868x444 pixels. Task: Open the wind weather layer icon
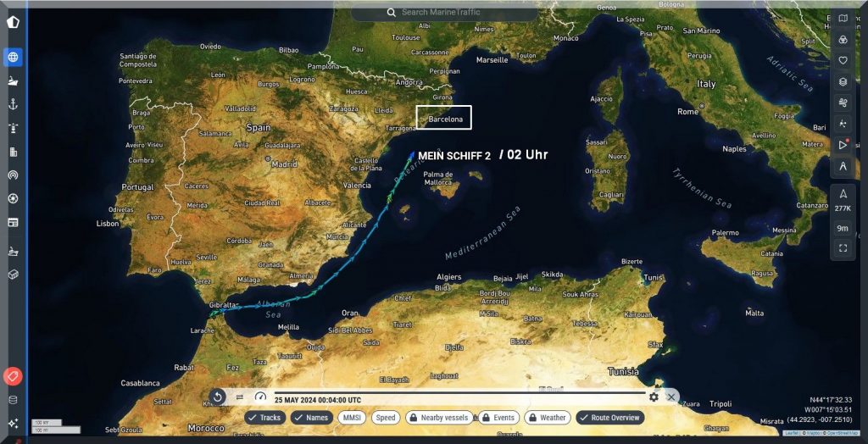click(843, 103)
